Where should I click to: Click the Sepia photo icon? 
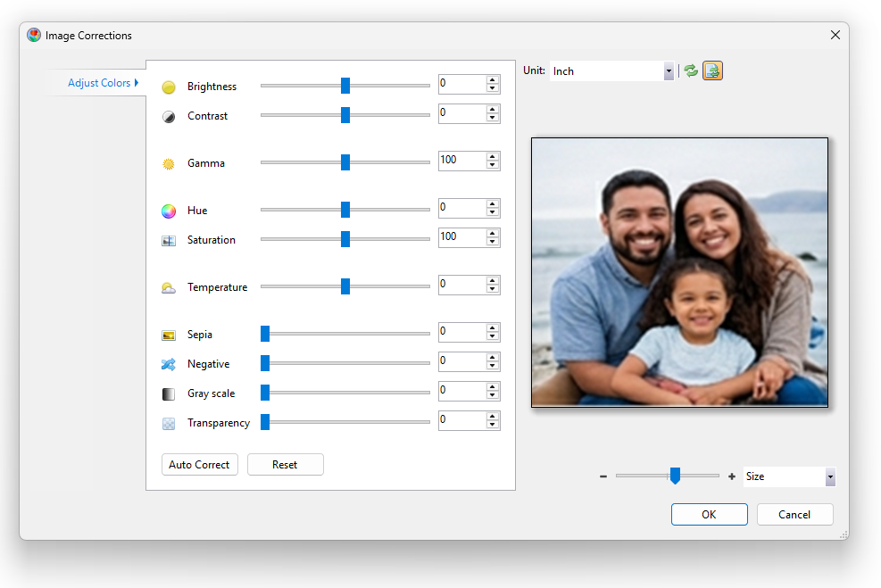pyautogui.click(x=169, y=335)
